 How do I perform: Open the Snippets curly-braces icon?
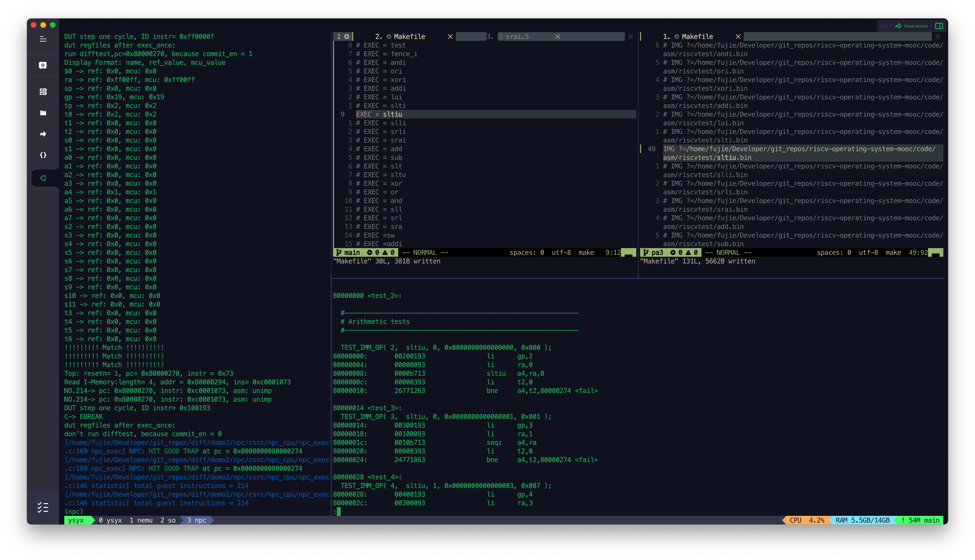pyautogui.click(x=43, y=155)
